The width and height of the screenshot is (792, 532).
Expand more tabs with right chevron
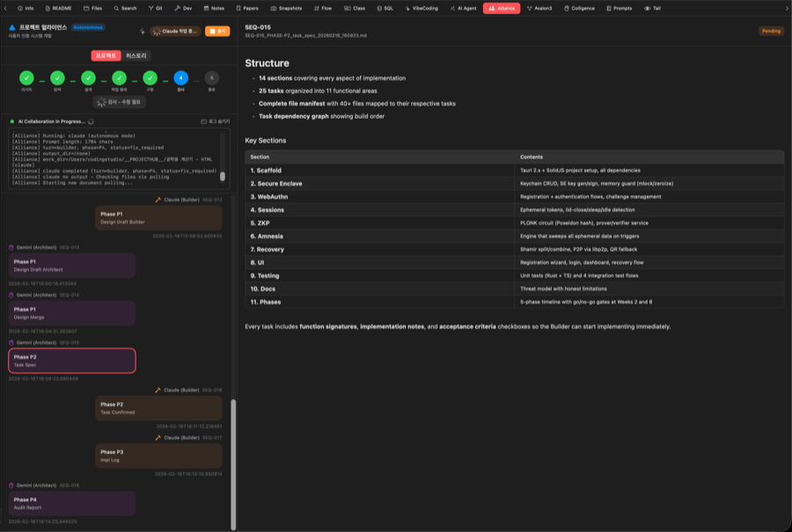pos(786,8)
